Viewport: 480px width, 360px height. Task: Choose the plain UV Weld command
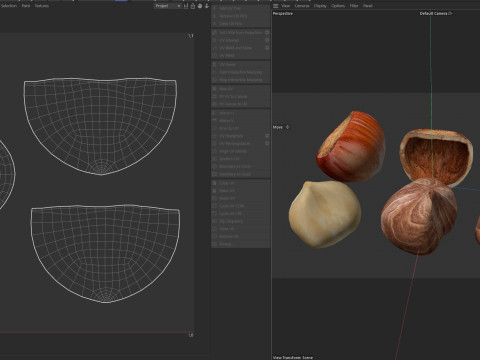[x=241, y=56]
